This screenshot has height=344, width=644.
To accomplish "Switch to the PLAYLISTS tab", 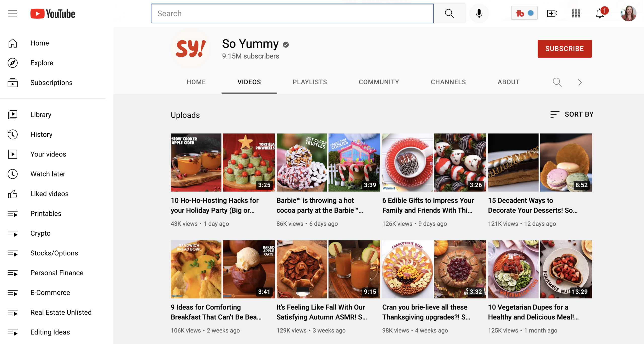I will click(x=310, y=82).
